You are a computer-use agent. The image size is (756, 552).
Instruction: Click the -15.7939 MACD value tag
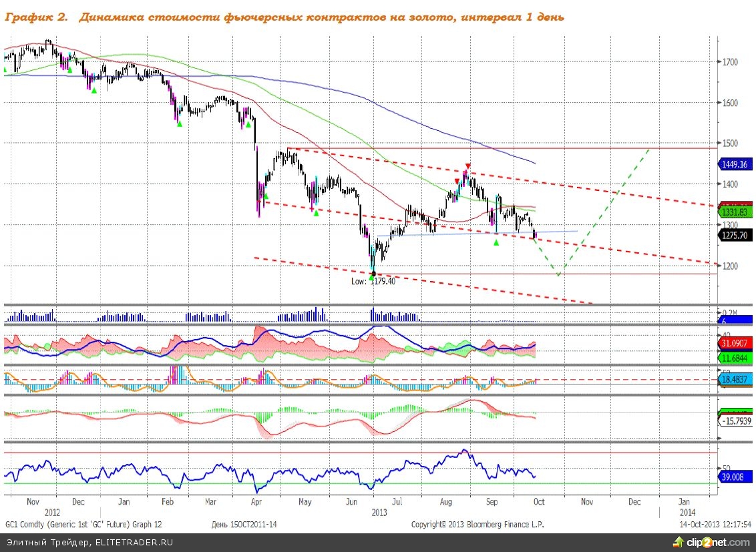click(736, 421)
